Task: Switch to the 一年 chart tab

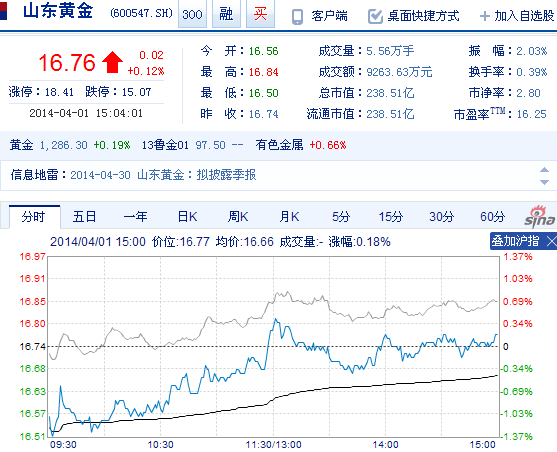Action: pyautogui.click(x=135, y=216)
